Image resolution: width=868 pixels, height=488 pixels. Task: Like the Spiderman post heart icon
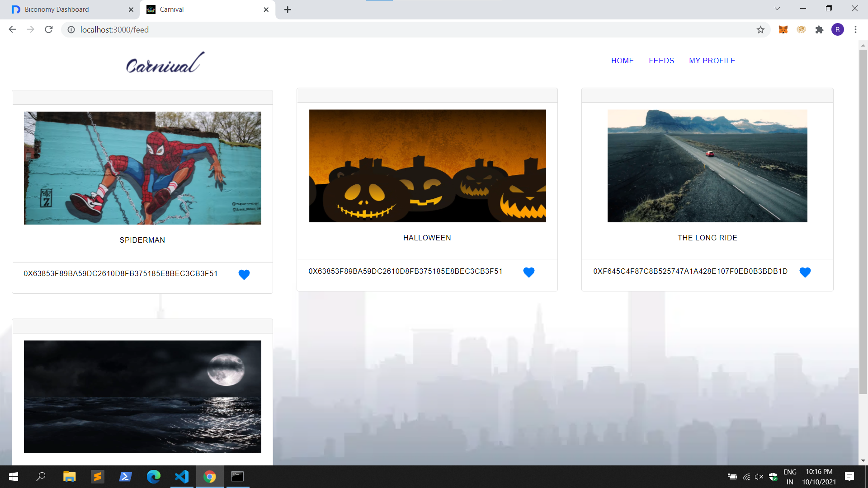pyautogui.click(x=244, y=274)
